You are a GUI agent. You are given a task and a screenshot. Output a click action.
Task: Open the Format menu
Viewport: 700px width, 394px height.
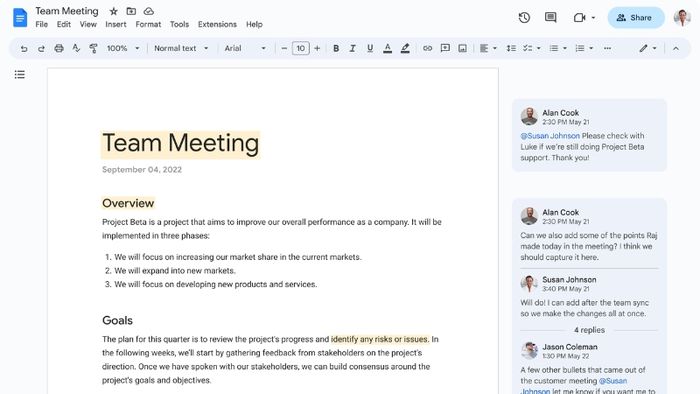click(x=148, y=25)
